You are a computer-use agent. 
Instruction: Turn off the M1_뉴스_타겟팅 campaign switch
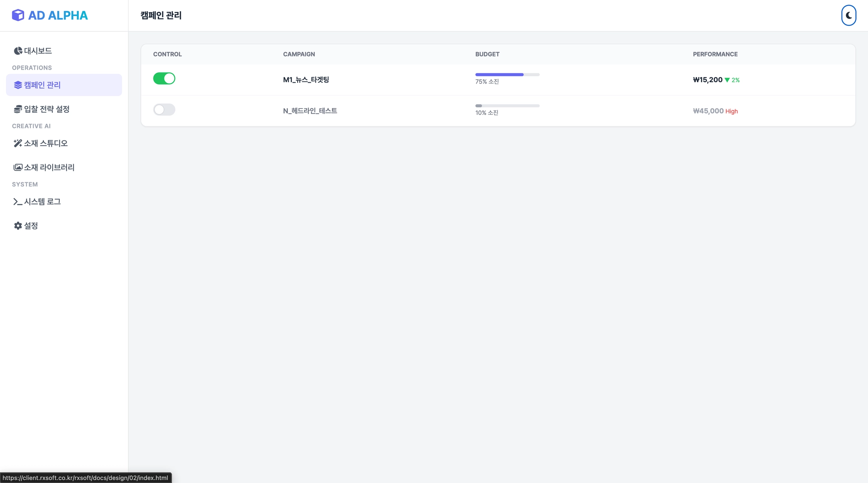click(x=164, y=78)
